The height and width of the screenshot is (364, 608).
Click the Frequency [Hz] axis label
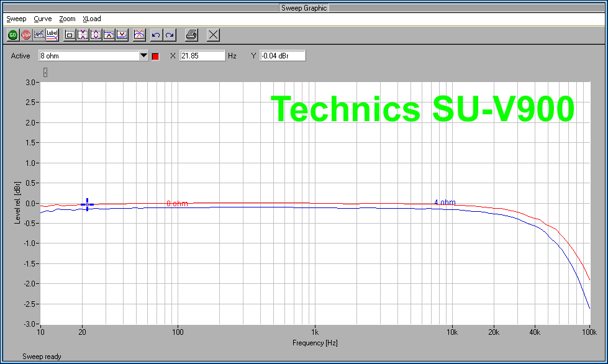pyautogui.click(x=315, y=343)
